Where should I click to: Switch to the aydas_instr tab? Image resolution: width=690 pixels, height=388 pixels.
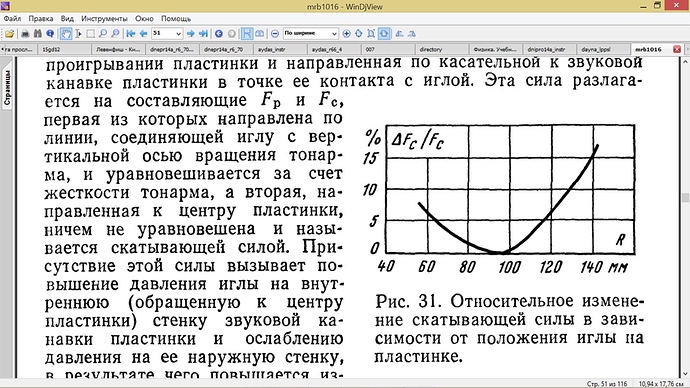pyautogui.click(x=279, y=49)
